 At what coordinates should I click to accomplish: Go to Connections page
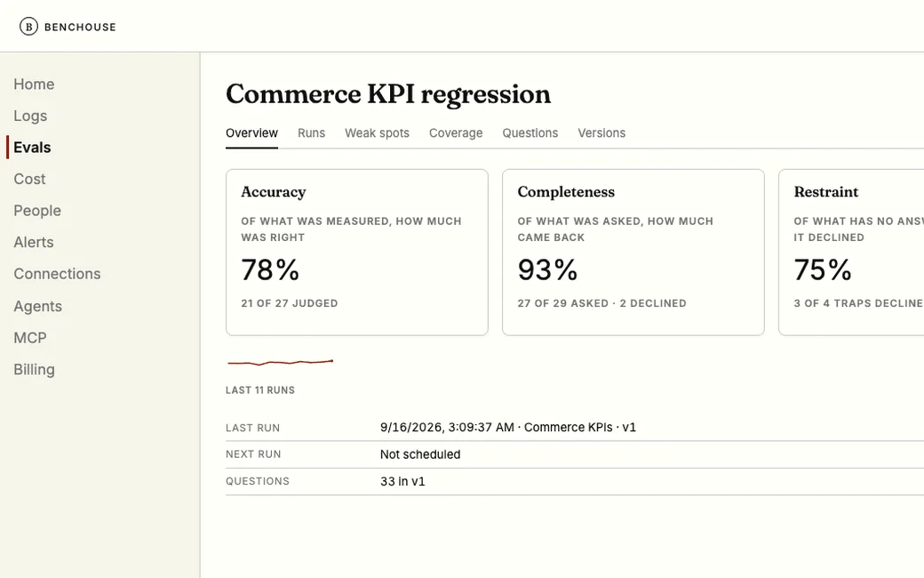[x=57, y=274]
